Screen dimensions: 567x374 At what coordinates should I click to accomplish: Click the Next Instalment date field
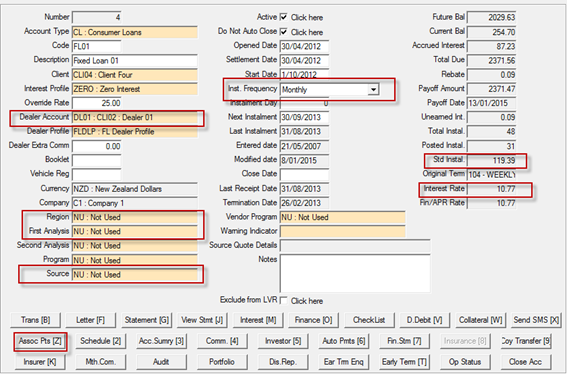(304, 117)
